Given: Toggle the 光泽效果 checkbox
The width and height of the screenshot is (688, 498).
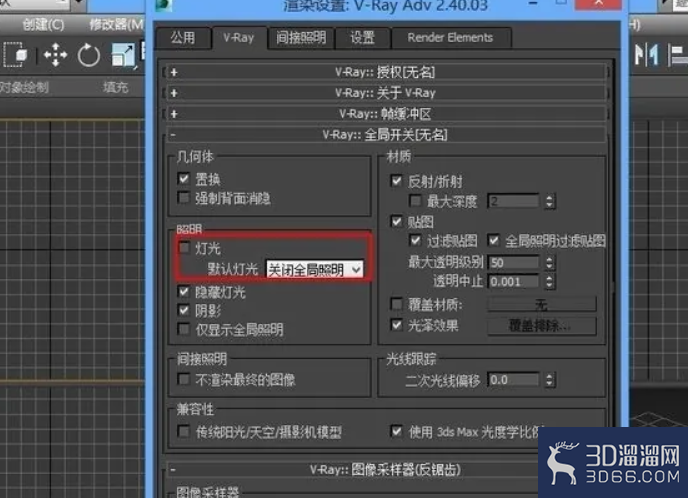Looking at the screenshot, I should (396, 325).
